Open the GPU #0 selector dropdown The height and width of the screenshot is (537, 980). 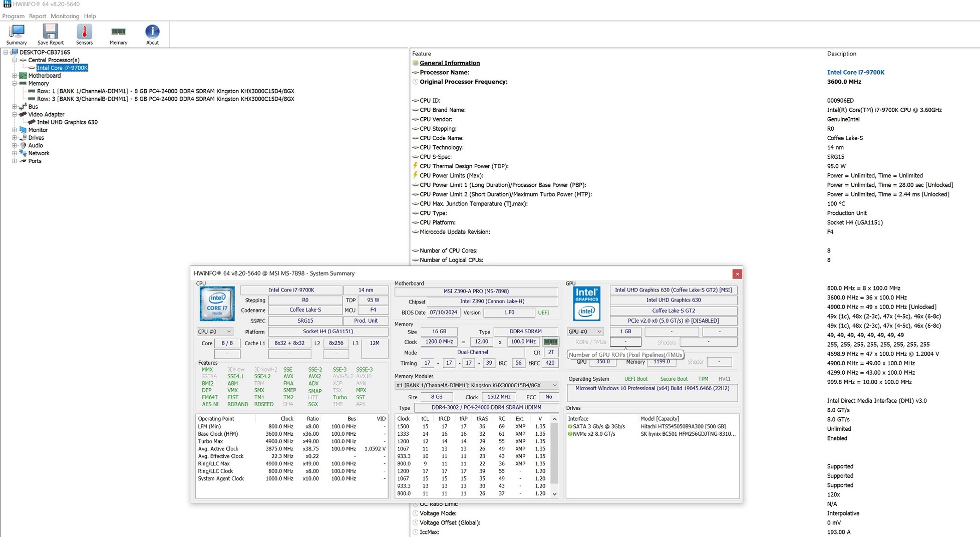coord(585,332)
